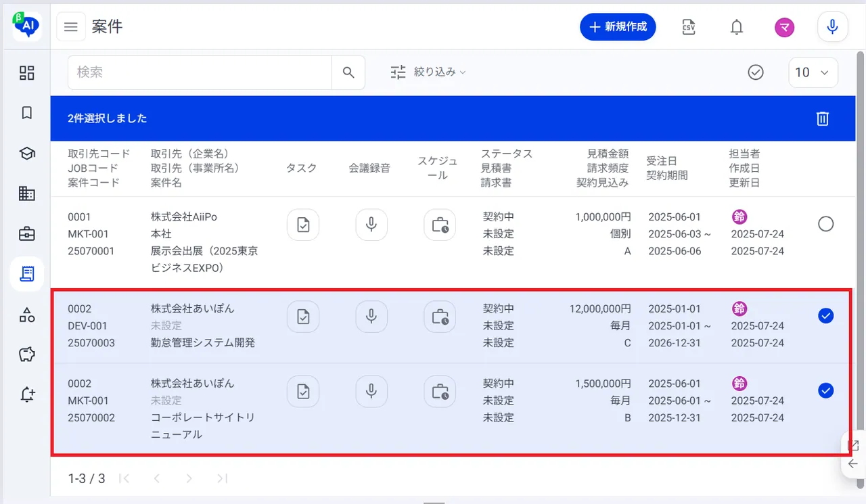Open the briefcase icon in the sidebar
Viewport: 866px width, 504px height.
pos(27,234)
